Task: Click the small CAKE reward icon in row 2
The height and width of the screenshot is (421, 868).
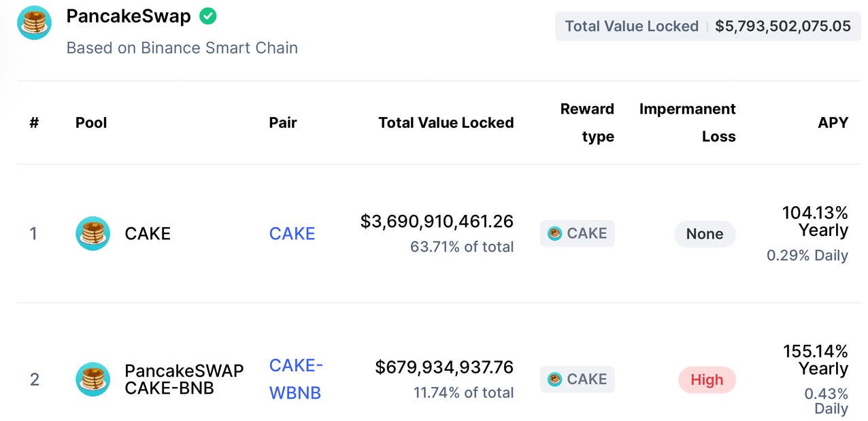Action: 555,379
